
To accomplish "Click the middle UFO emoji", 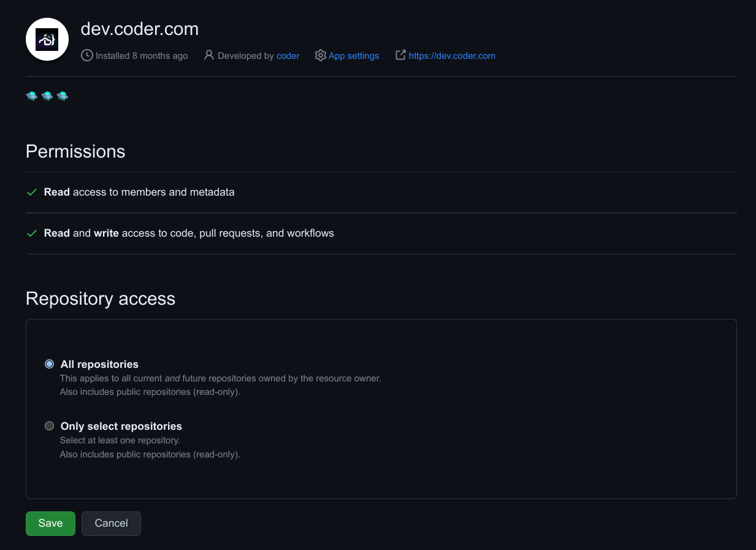I will click(47, 96).
